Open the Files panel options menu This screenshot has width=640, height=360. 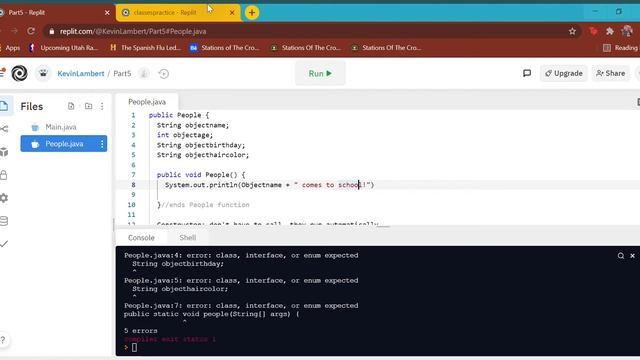coord(102,106)
